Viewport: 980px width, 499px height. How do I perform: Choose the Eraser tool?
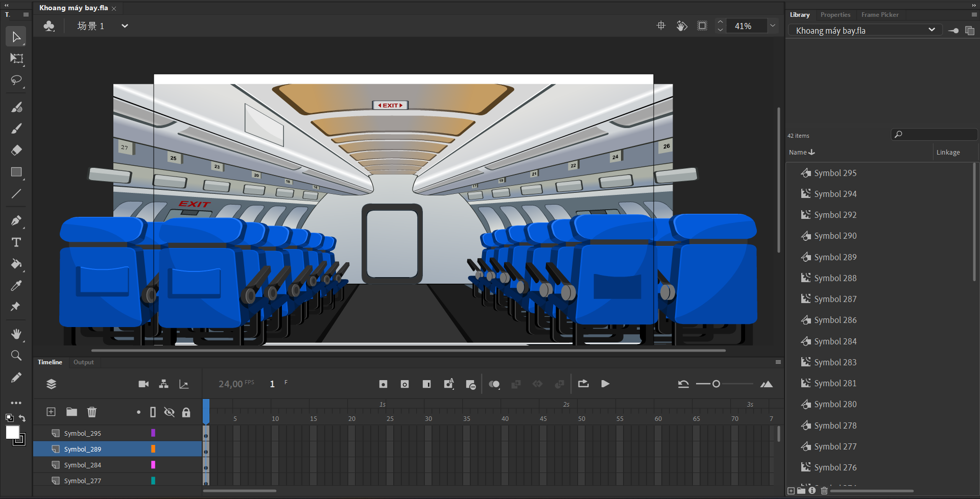[x=16, y=151]
